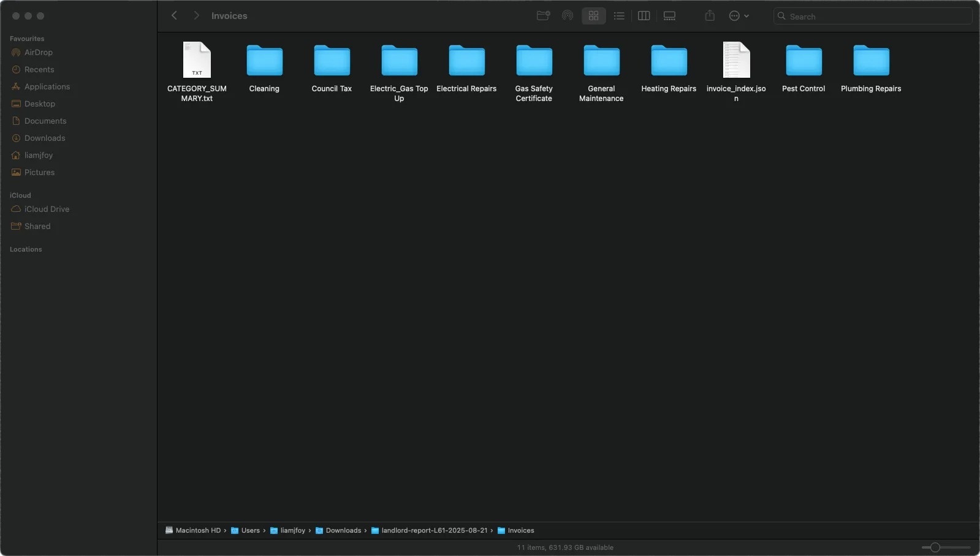Expand the Locations sidebar section
Image resolution: width=980 pixels, height=556 pixels.
[x=26, y=249]
